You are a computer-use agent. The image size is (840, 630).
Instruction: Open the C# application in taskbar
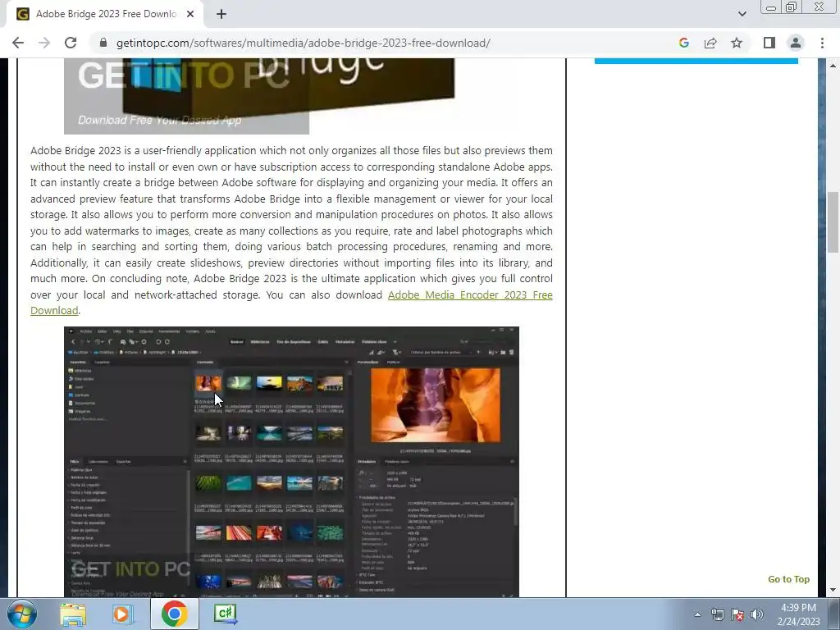[225, 614]
